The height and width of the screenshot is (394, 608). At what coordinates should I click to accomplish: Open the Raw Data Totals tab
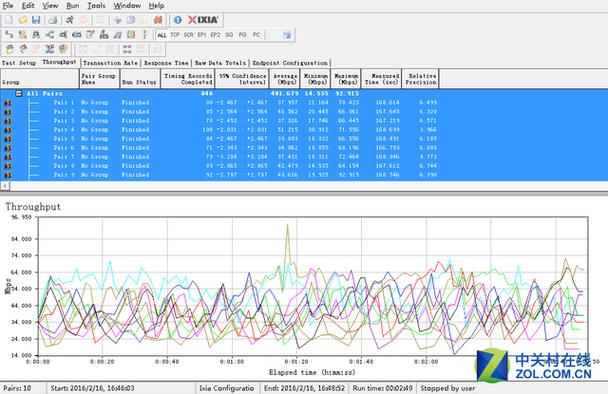220,63
